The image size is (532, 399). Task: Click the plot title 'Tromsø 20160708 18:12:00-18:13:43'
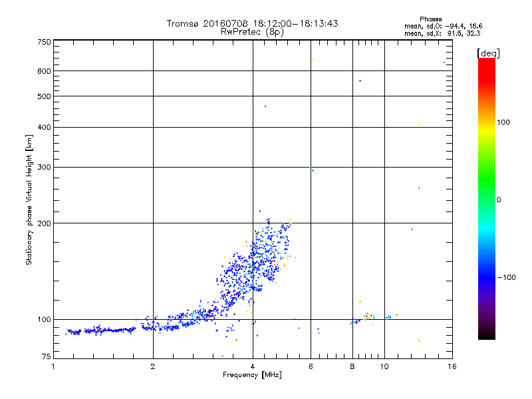pos(252,23)
